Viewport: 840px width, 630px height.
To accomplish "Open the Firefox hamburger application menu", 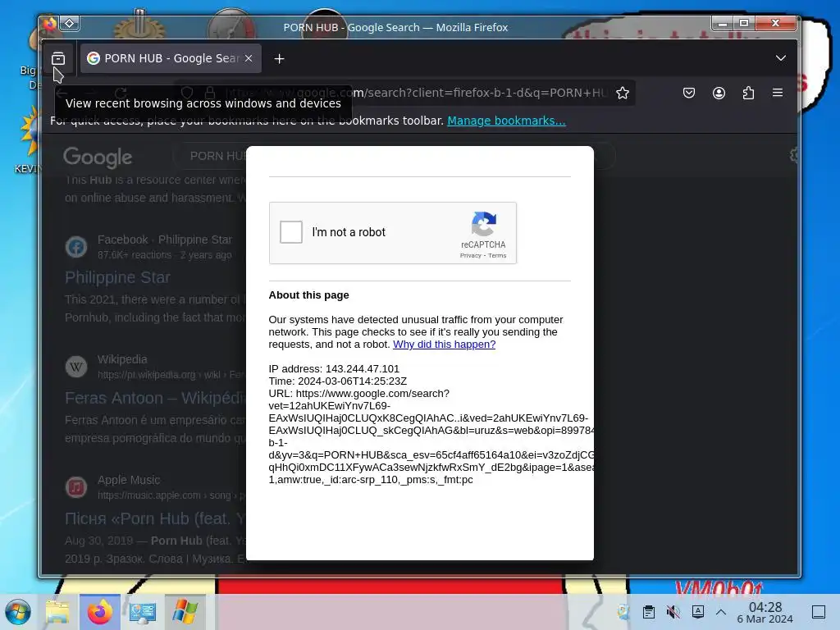I will click(778, 93).
